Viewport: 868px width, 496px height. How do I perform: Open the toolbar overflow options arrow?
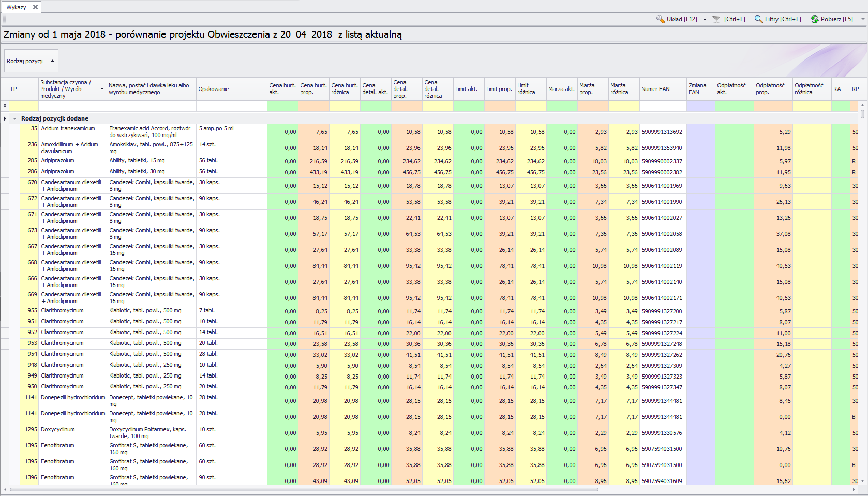pyautogui.click(x=862, y=19)
